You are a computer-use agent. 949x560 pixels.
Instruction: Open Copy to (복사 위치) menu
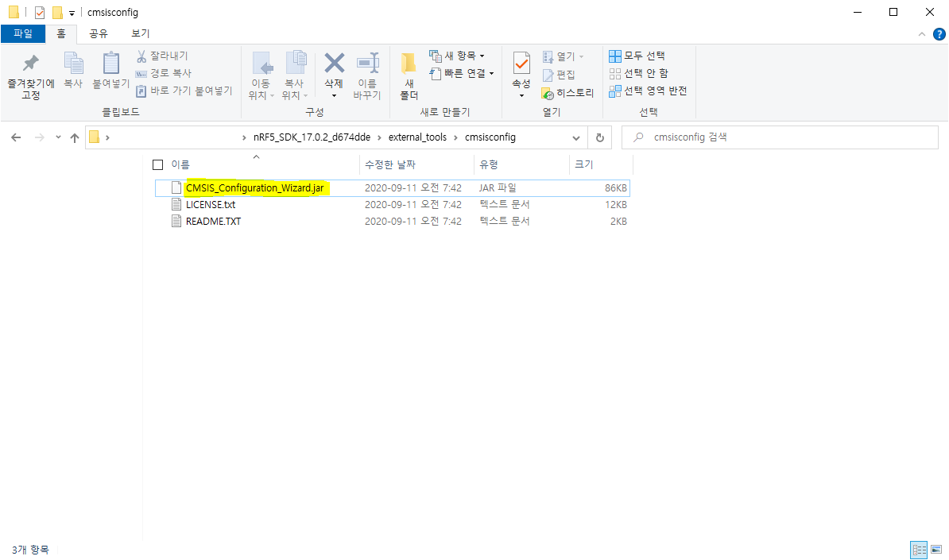[295, 76]
